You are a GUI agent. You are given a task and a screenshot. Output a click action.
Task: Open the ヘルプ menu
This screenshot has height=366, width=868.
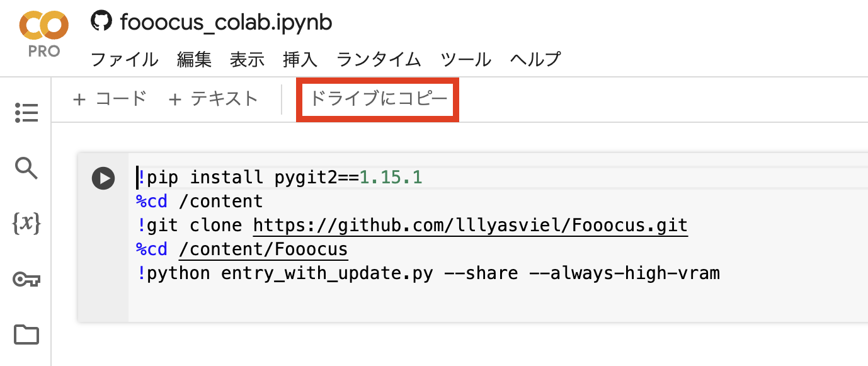(x=535, y=59)
